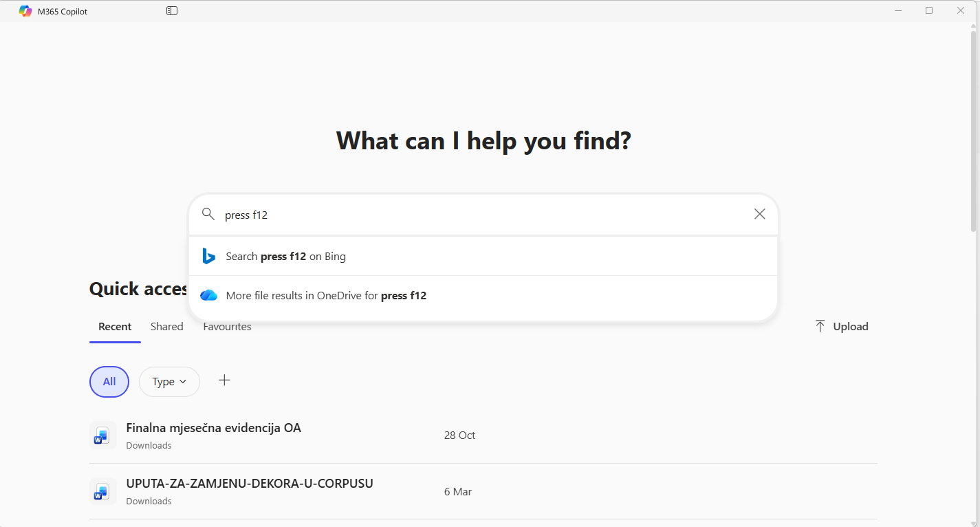980x527 pixels.
Task: Click the magnifier search icon
Action: [208, 215]
